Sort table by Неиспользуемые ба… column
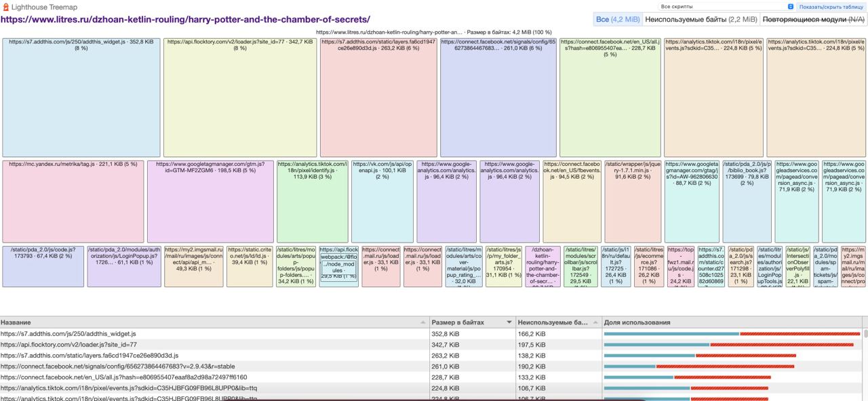The height and width of the screenshot is (401, 868). [558, 322]
